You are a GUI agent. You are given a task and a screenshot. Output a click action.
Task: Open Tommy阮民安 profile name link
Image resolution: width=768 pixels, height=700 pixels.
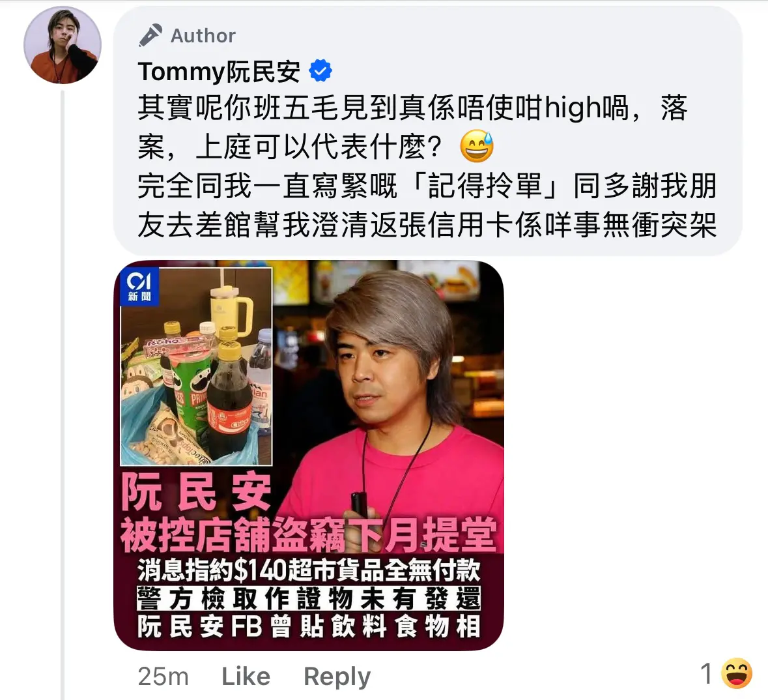point(218,72)
